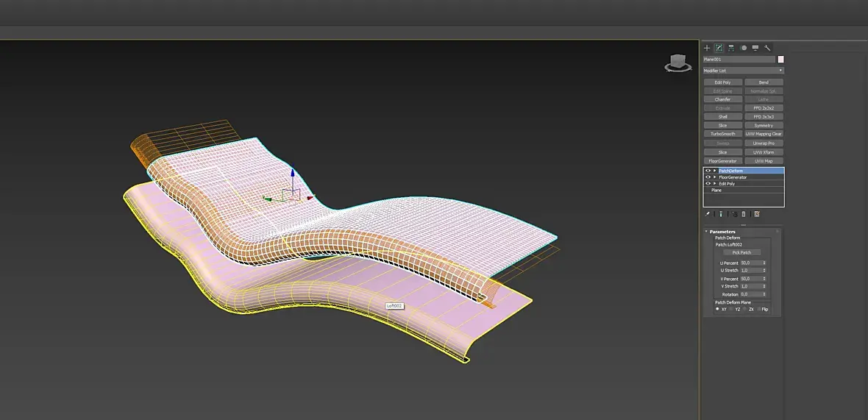Open the Utilities wrench panel tab
Screen dimensions: 868x420
click(x=767, y=48)
